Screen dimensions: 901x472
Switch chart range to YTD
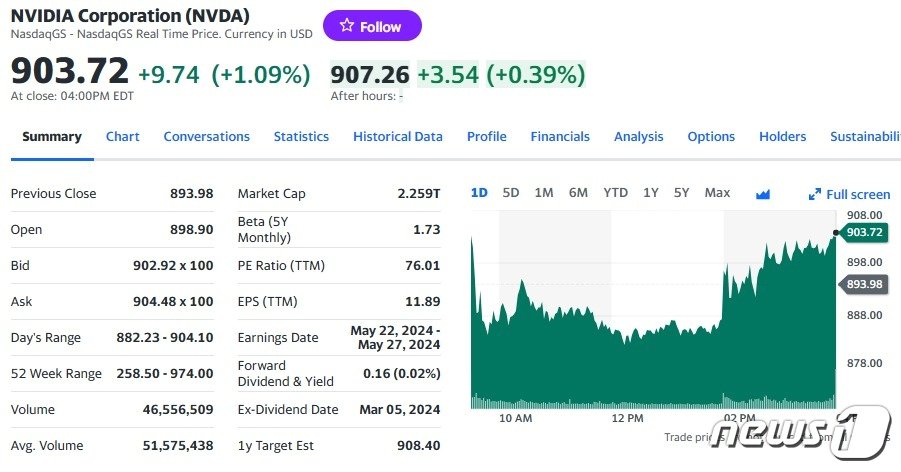pyautogui.click(x=615, y=193)
